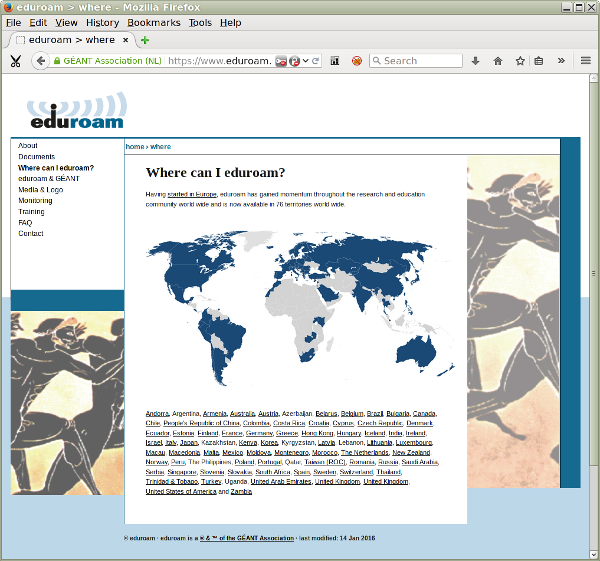Open the URL history dropdown arrow
600x561 pixels.
[x=305, y=61]
